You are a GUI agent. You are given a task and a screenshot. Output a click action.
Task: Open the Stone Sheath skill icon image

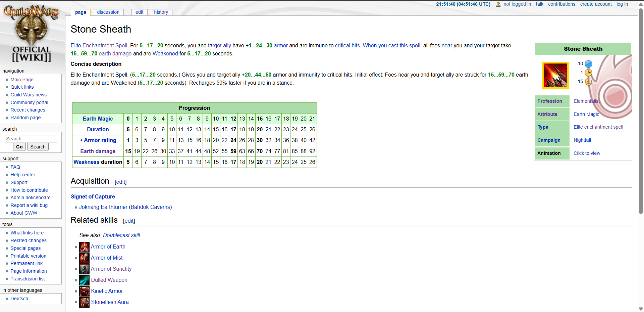tap(555, 75)
